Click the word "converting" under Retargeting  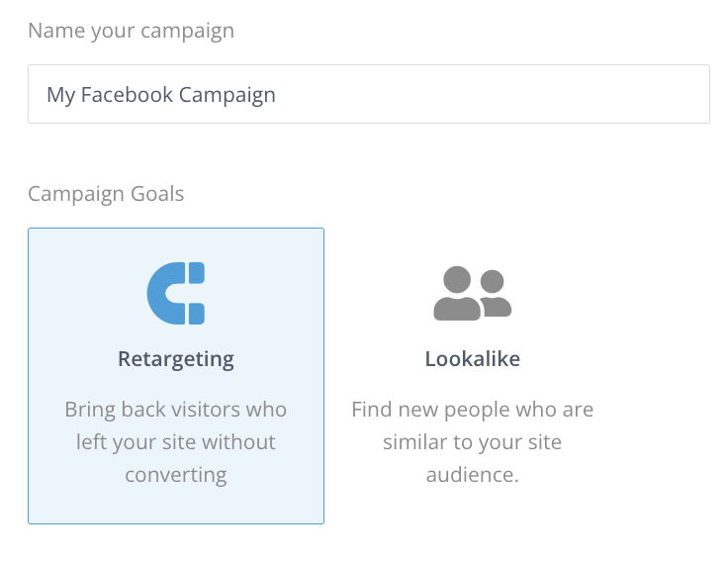(x=176, y=474)
